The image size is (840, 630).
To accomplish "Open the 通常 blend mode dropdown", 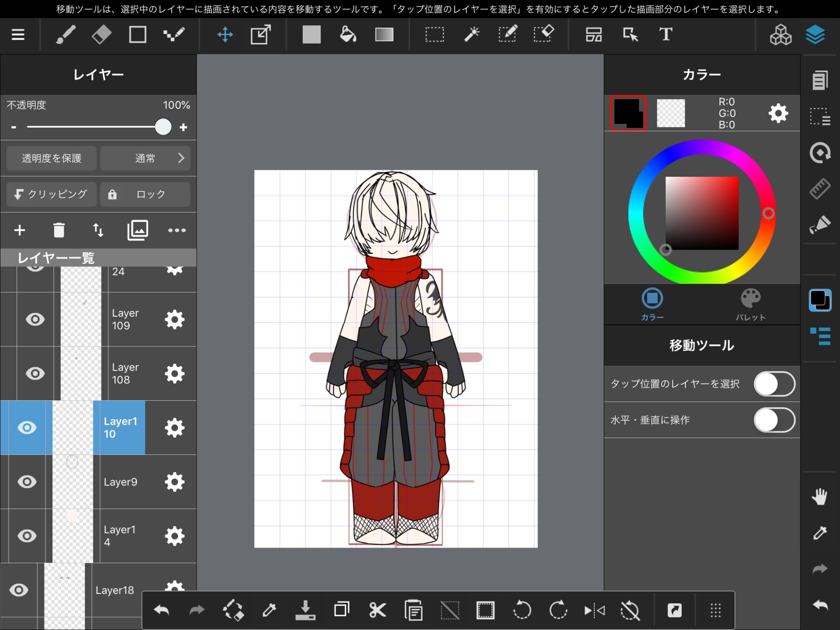I will click(x=145, y=158).
